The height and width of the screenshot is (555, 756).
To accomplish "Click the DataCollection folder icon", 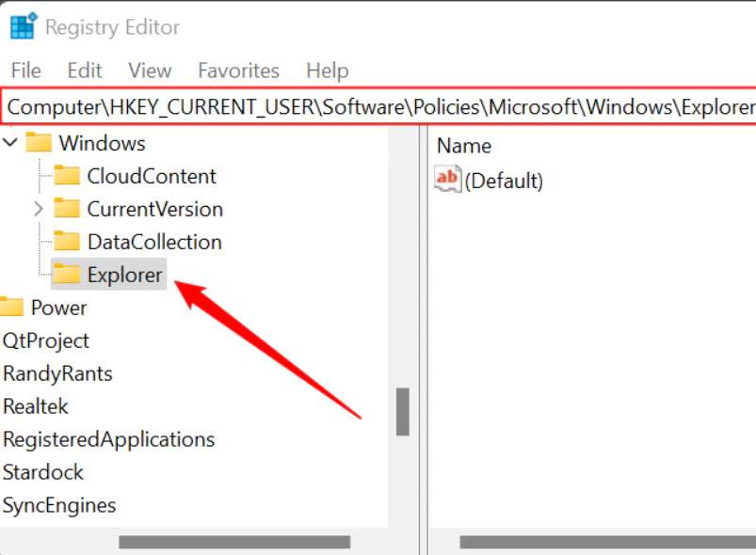I will tap(67, 241).
